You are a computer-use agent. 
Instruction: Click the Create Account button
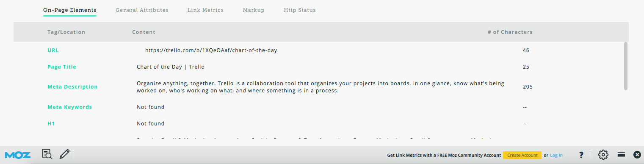click(522, 155)
